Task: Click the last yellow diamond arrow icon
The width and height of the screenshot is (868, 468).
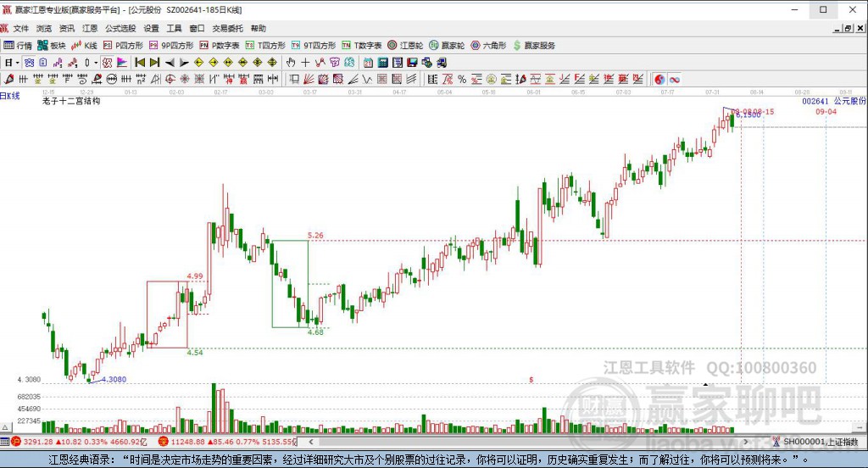Action: (x=272, y=63)
